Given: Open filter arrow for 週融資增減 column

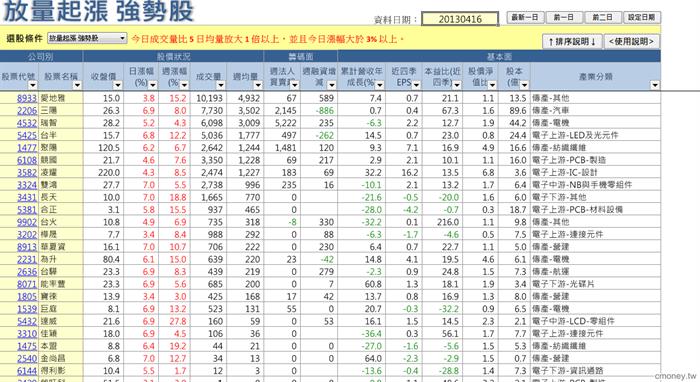Looking at the screenshot, I should (331, 85).
